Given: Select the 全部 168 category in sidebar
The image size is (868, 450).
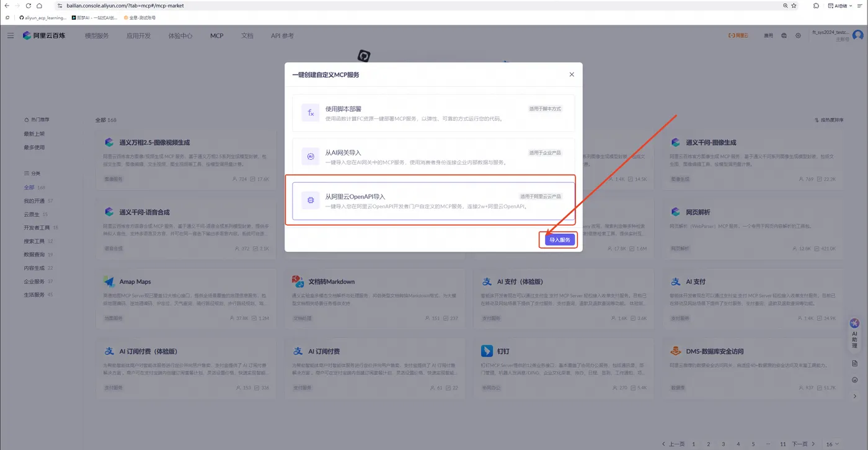Looking at the screenshot, I should [x=35, y=187].
